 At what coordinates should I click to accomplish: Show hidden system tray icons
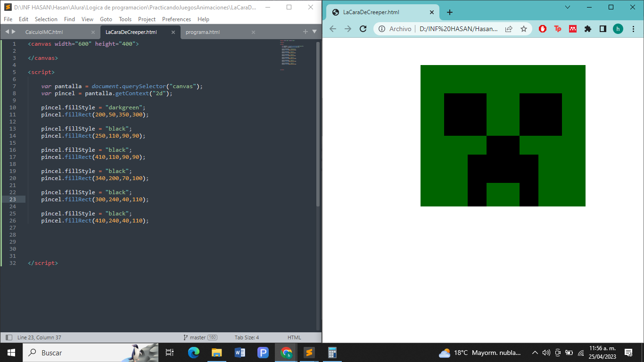coord(535,353)
